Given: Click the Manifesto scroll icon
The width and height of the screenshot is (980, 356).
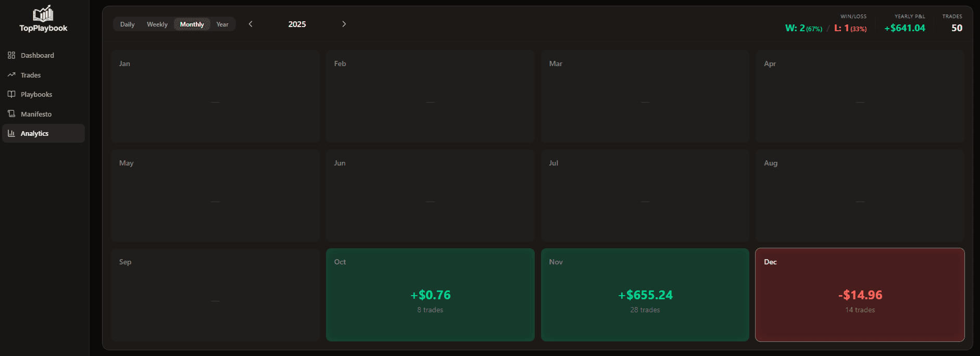Looking at the screenshot, I should (x=11, y=113).
